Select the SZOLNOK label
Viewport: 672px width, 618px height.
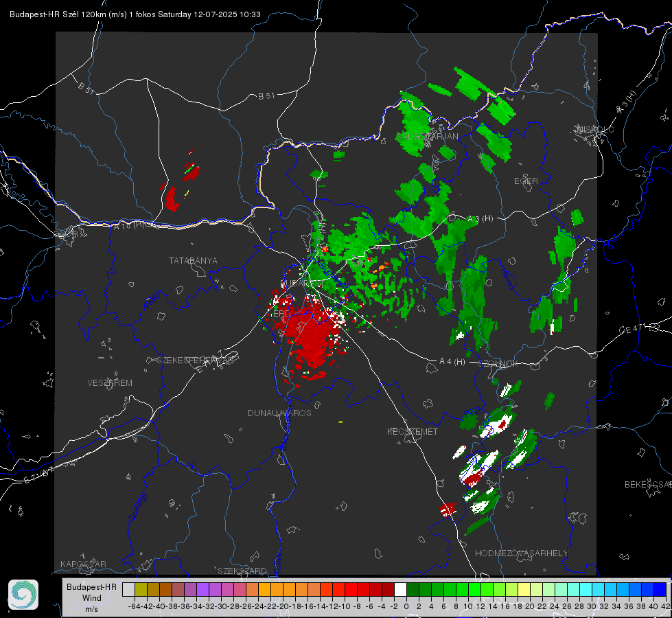(498, 363)
